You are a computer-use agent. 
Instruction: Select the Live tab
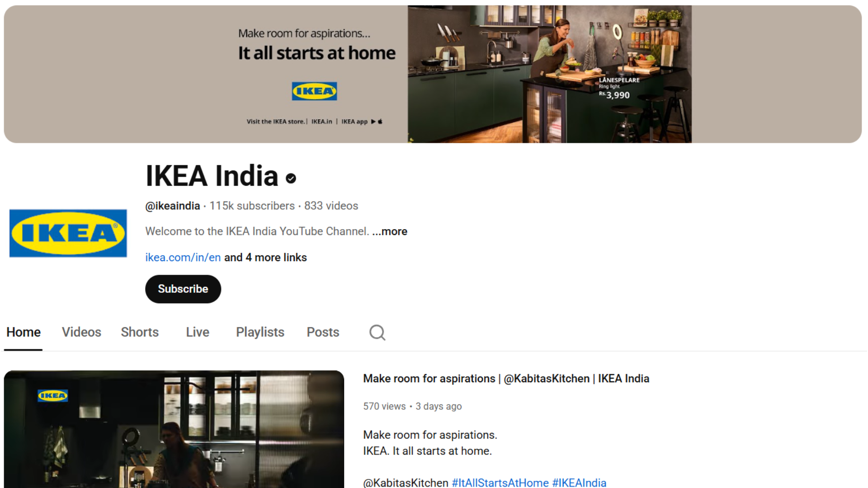tap(198, 332)
